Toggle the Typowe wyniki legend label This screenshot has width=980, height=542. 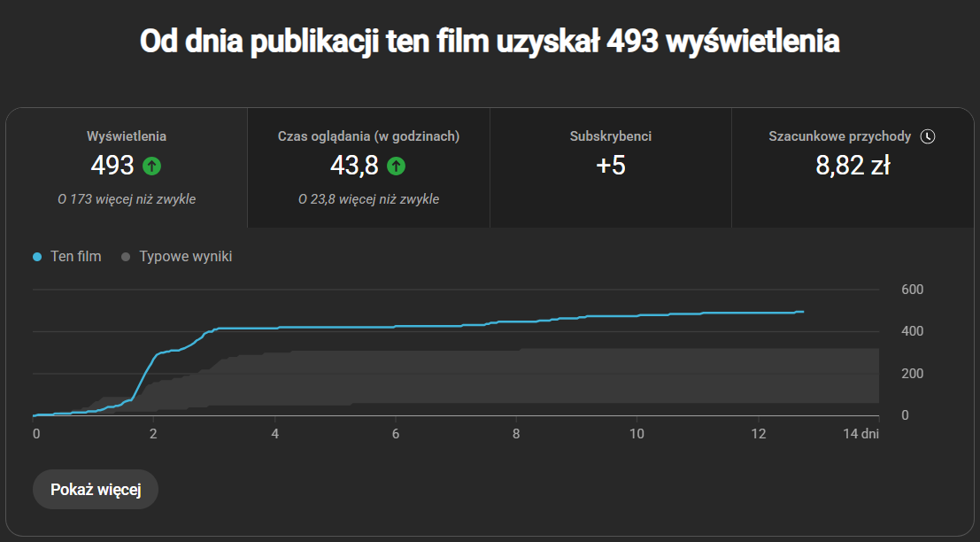(x=186, y=257)
